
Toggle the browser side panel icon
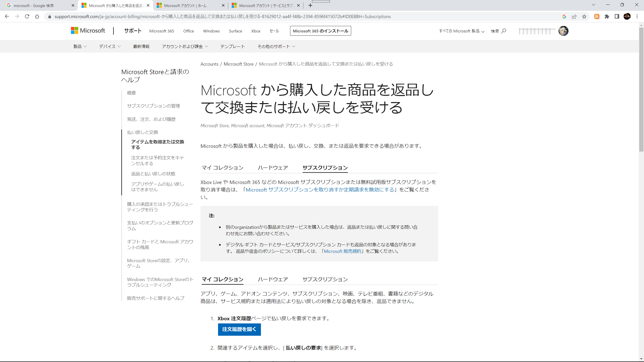(617, 17)
